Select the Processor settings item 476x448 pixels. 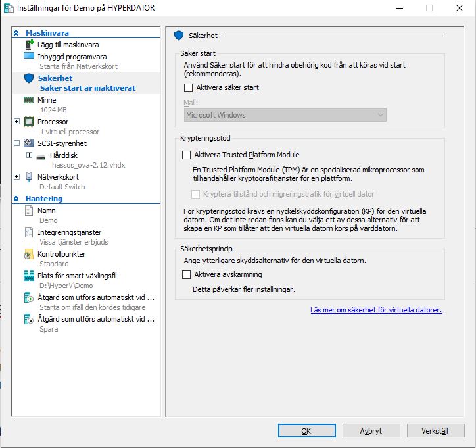tap(53, 122)
